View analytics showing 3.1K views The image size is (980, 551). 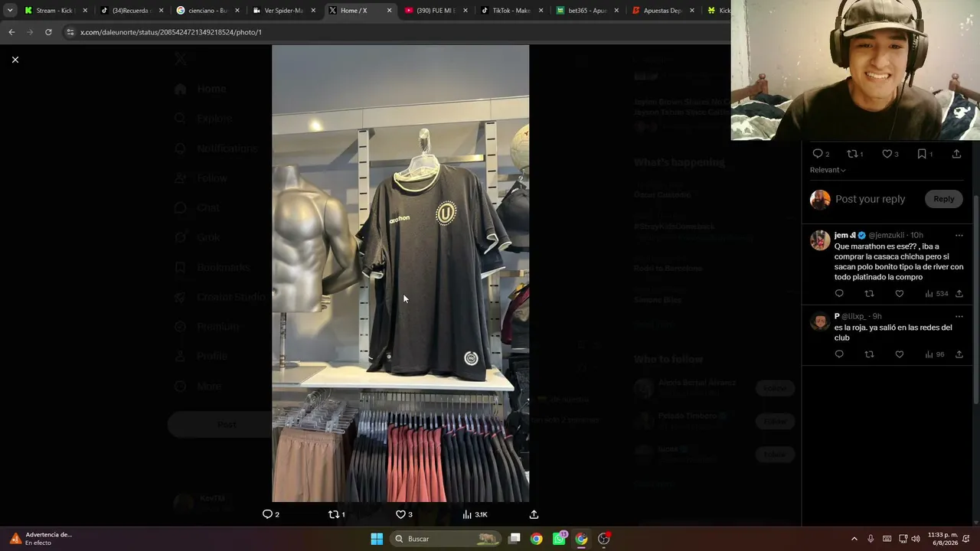pos(475,514)
